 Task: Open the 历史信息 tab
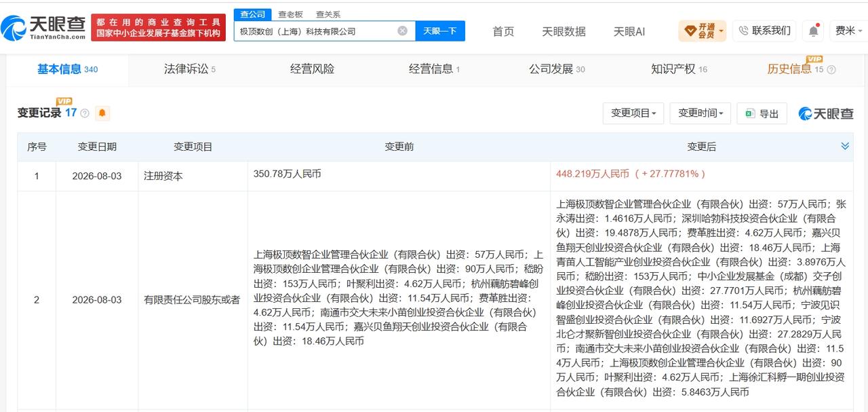[x=790, y=69]
